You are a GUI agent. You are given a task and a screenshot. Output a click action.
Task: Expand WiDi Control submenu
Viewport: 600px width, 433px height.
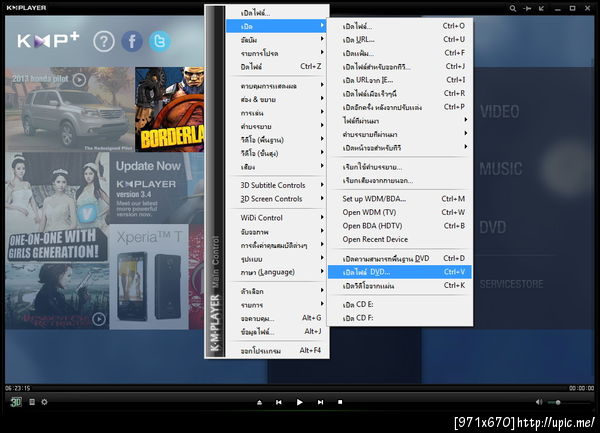(278, 218)
